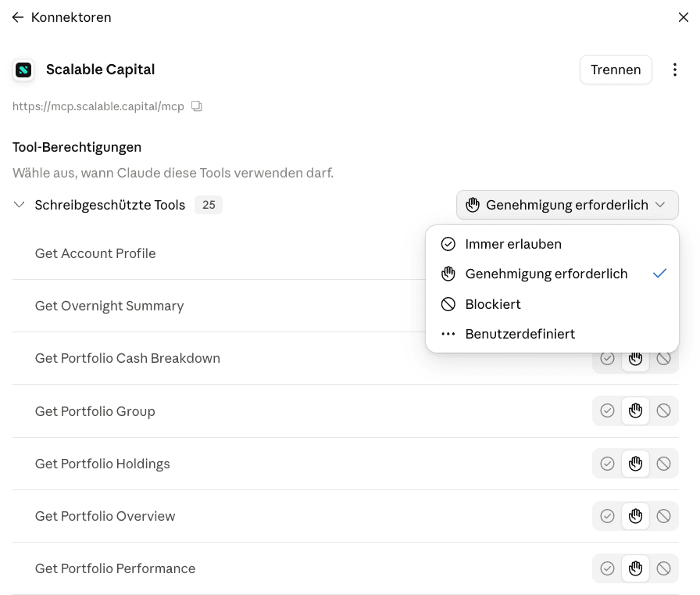Block Get Portfolio Cash Breakdown tool

click(663, 358)
